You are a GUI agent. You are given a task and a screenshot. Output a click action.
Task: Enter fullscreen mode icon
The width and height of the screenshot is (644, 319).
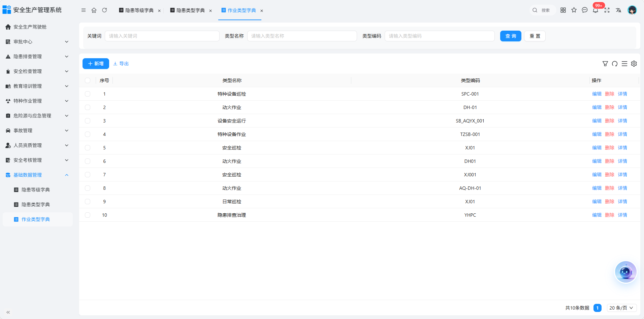607,10
